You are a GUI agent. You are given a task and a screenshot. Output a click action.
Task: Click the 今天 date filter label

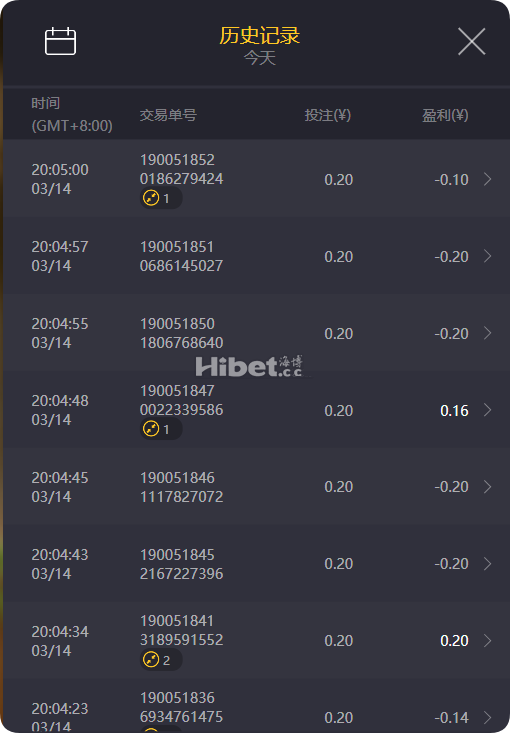pos(259,58)
